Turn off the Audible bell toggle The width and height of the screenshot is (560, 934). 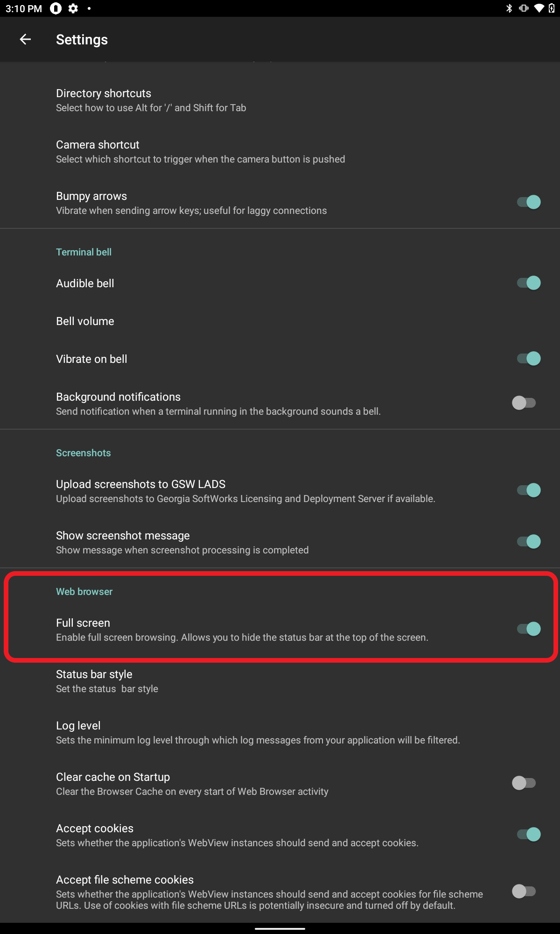(529, 283)
